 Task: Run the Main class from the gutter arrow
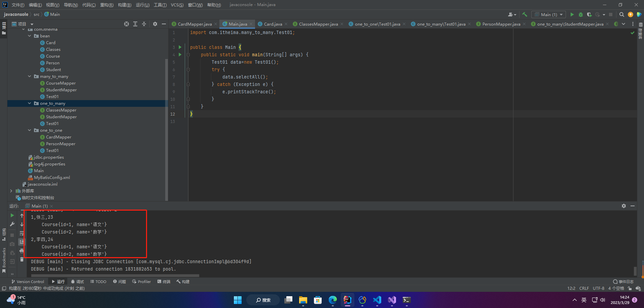coord(180,47)
